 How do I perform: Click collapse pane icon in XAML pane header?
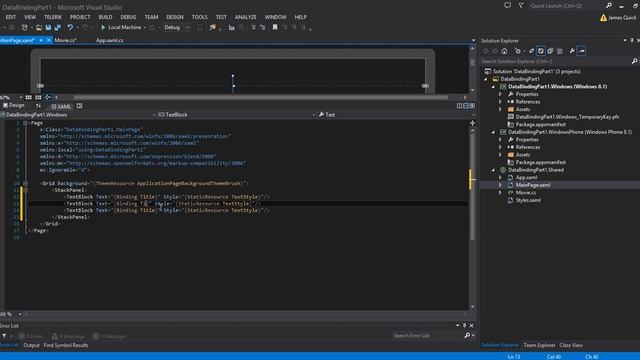click(472, 106)
